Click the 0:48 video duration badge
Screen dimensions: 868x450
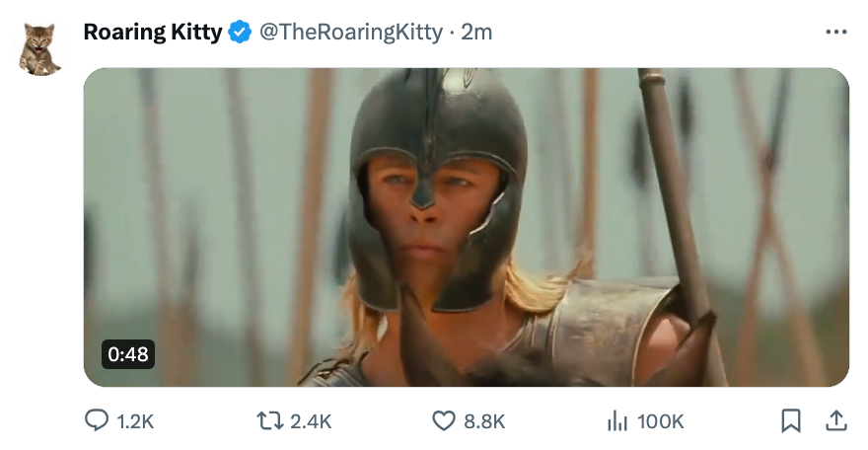pos(128,354)
